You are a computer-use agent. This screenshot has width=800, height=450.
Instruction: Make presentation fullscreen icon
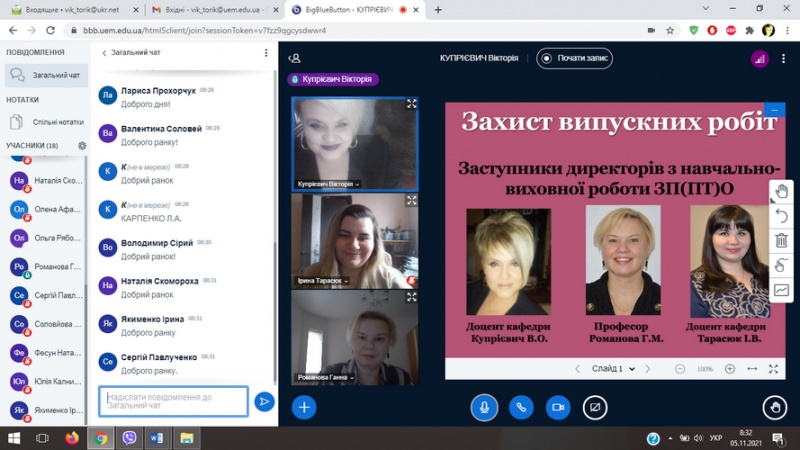pyautogui.click(x=773, y=368)
